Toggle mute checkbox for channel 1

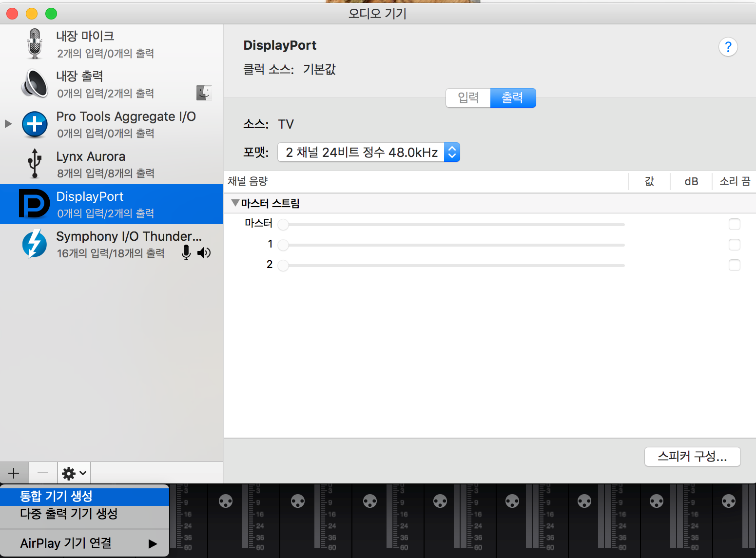[x=734, y=245]
